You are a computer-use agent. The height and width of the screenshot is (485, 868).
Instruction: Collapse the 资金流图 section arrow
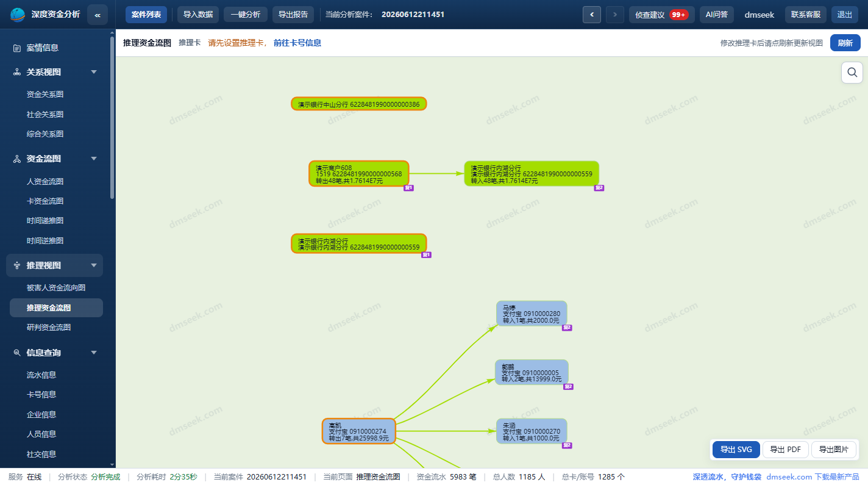point(94,159)
